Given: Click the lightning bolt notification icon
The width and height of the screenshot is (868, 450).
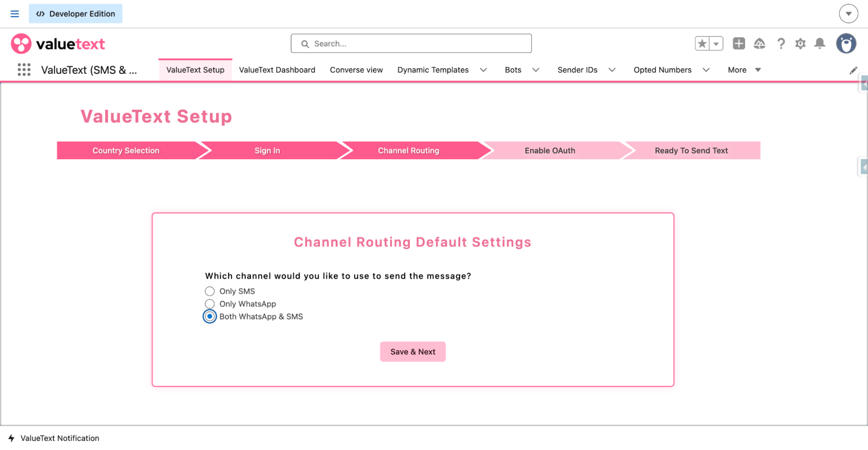Looking at the screenshot, I should 11,438.
